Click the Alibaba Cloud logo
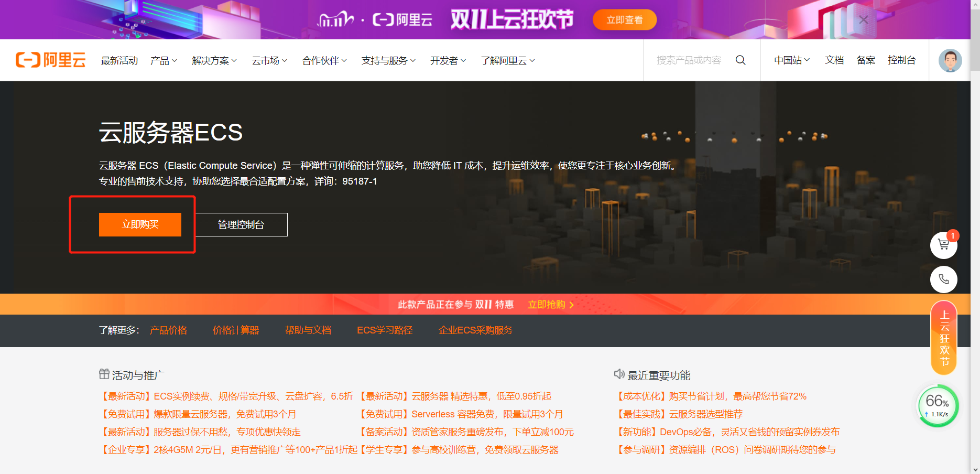This screenshot has width=980, height=474. tap(50, 60)
